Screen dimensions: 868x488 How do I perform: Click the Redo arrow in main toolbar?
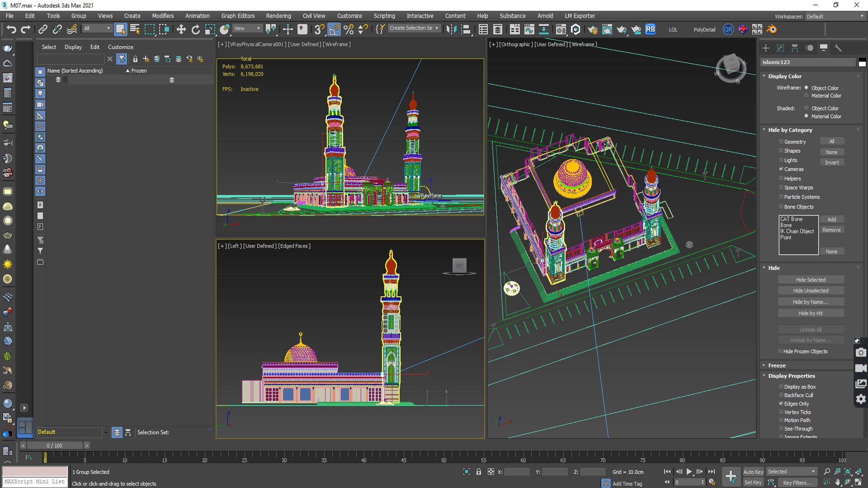pyautogui.click(x=26, y=29)
